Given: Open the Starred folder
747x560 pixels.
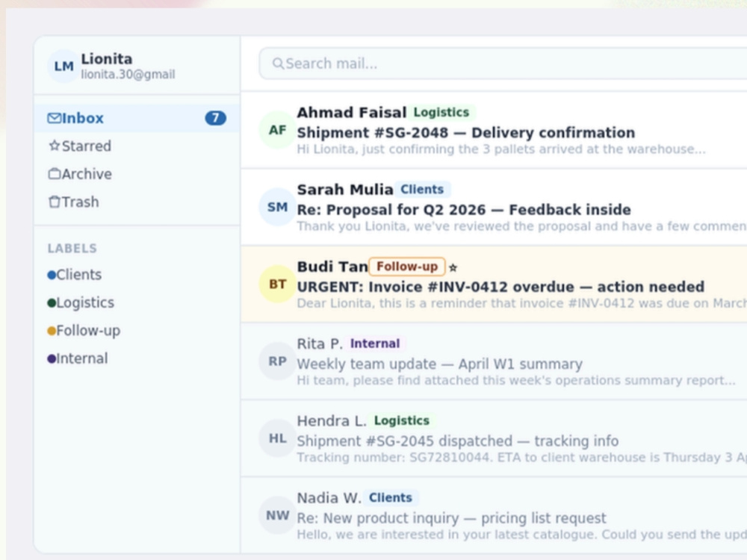Looking at the screenshot, I should [137, 146].
